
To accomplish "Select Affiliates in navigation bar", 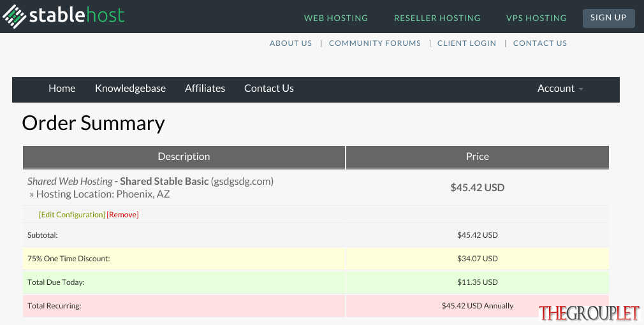I will (x=205, y=88).
